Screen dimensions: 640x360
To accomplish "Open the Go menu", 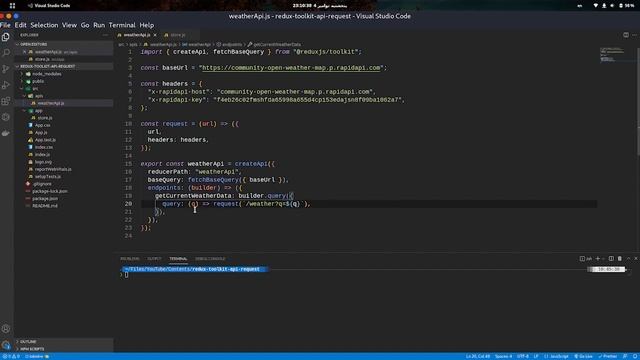I will click(x=85, y=25).
